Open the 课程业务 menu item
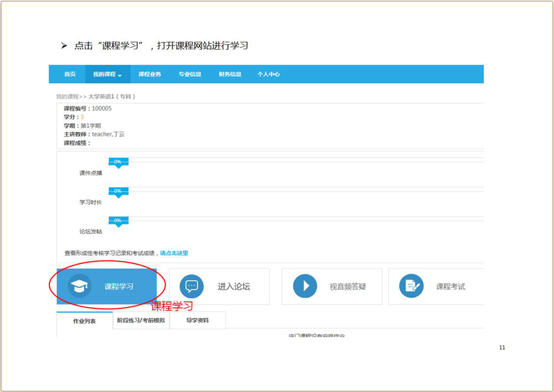This screenshot has height=392, width=554. pos(150,74)
